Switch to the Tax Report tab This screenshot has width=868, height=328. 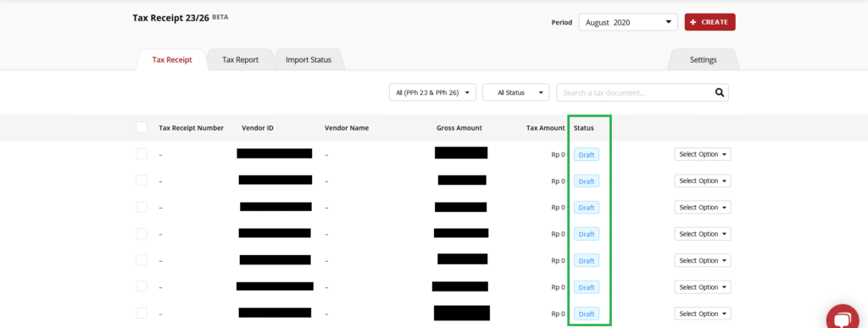point(240,59)
